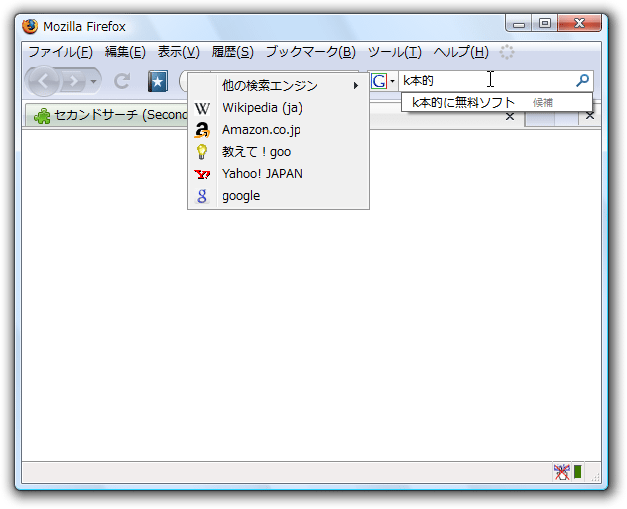This screenshot has height=509, width=627.
Task: Choose google from the engine popup
Action: [278, 196]
